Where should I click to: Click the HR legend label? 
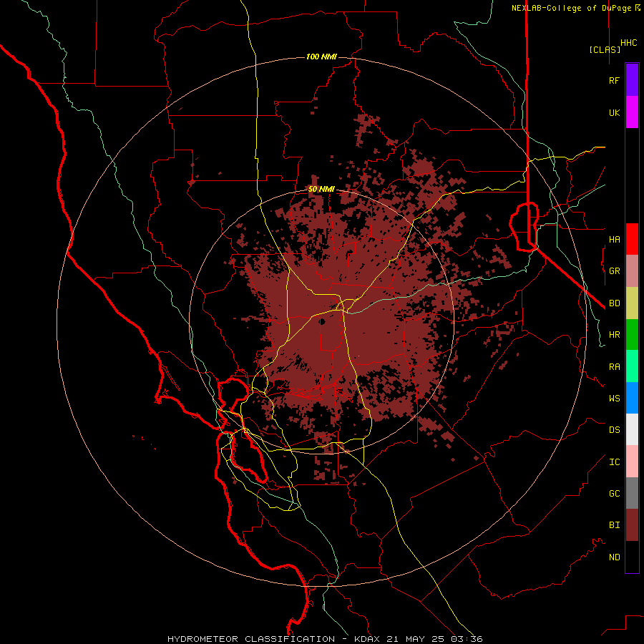pos(614,335)
